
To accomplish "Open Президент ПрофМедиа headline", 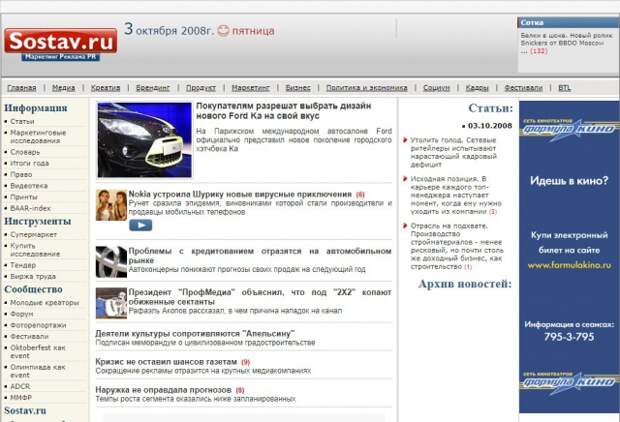I will [x=260, y=297].
